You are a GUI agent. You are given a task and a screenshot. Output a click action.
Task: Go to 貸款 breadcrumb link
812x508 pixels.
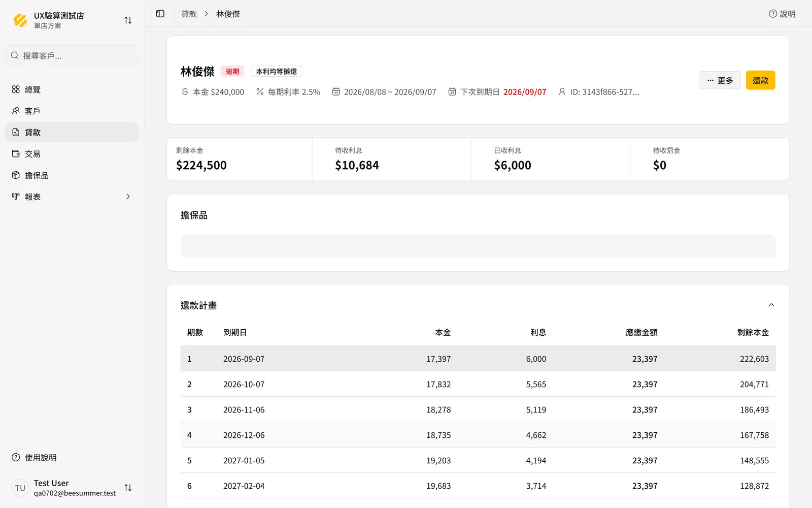pos(189,14)
